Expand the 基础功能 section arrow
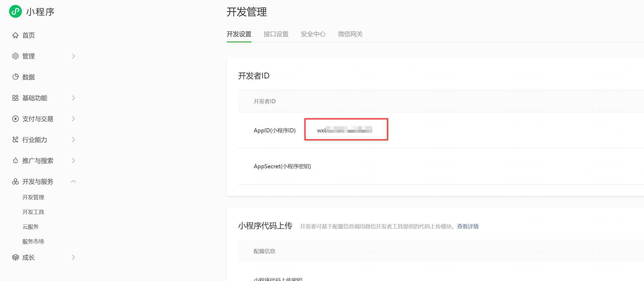Screen dimensions: 644x281 click(73, 98)
